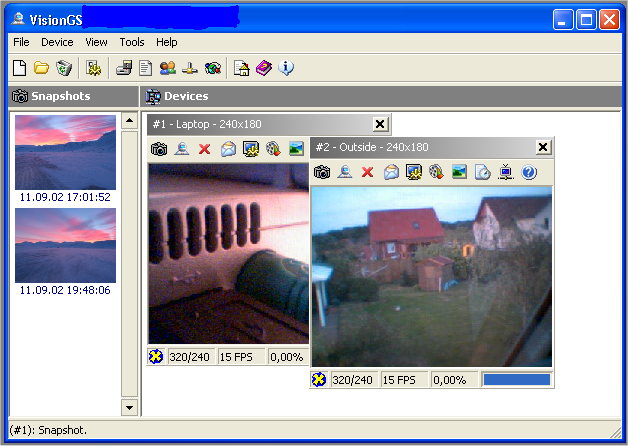The image size is (628, 446).
Task: Click the yellow-blue status icon under #2 Outside
Action: click(319, 380)
